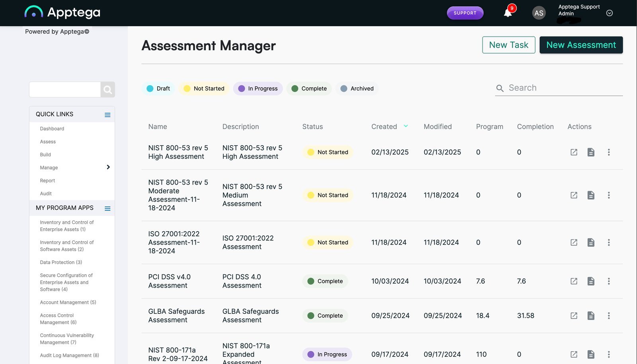Toggle the In Progress status filter
The height and width of the screenshot is (364, 637).
coord(258,88)
